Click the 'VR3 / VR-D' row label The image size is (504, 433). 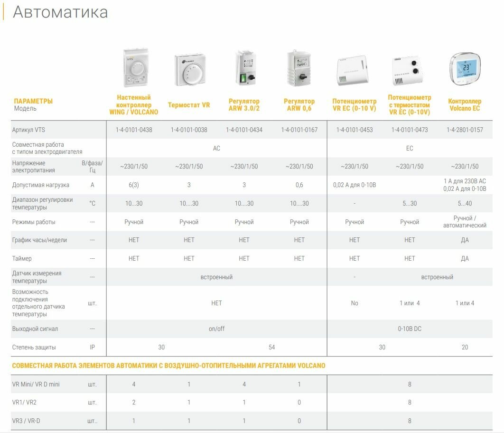26,421
